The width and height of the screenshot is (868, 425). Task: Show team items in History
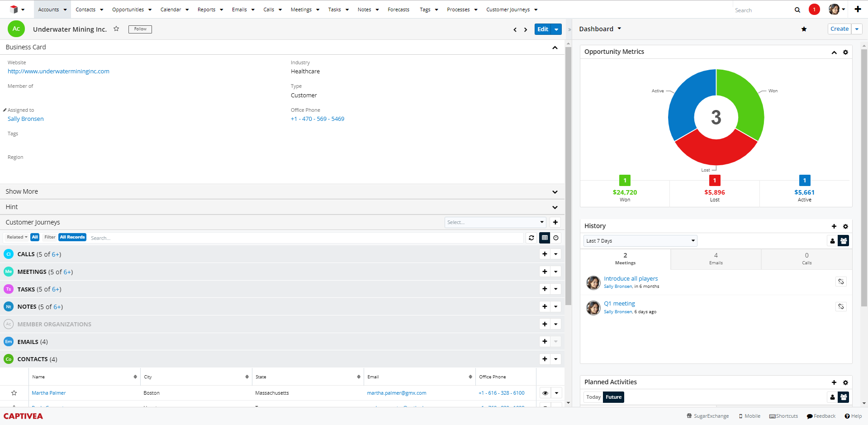coord(844,241)
